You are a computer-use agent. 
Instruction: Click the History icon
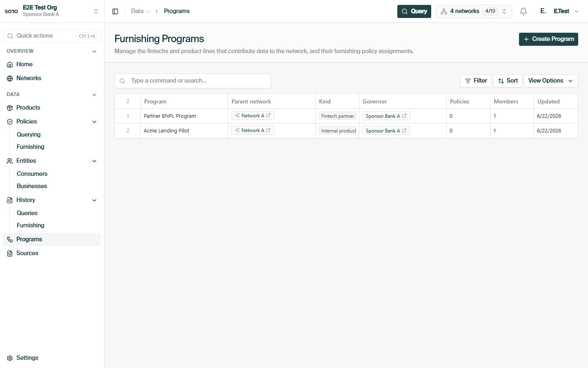(x=10, y=200)
